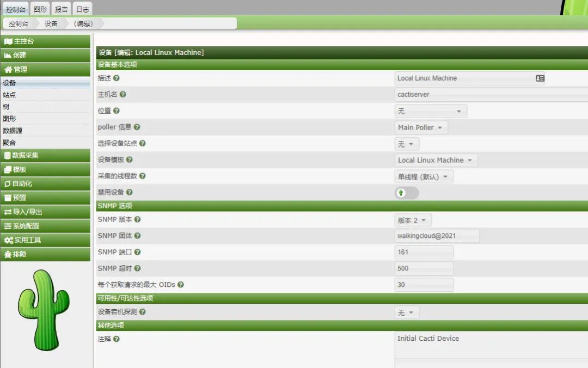Click the 描述 field with Local Linux Machine

469,78
